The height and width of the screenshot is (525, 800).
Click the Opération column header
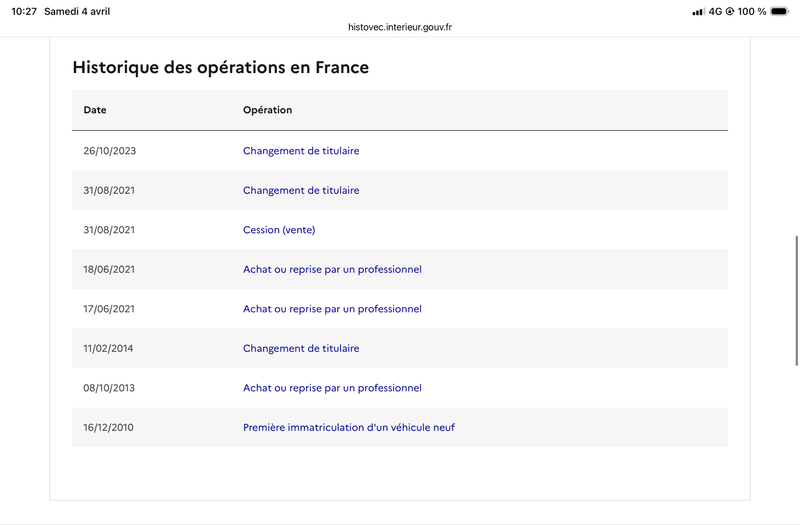click(x=267, y=110)
